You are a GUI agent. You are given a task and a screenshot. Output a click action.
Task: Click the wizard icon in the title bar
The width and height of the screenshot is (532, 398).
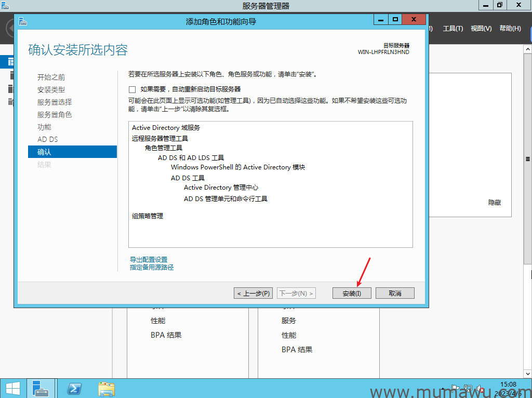point(22,21)
